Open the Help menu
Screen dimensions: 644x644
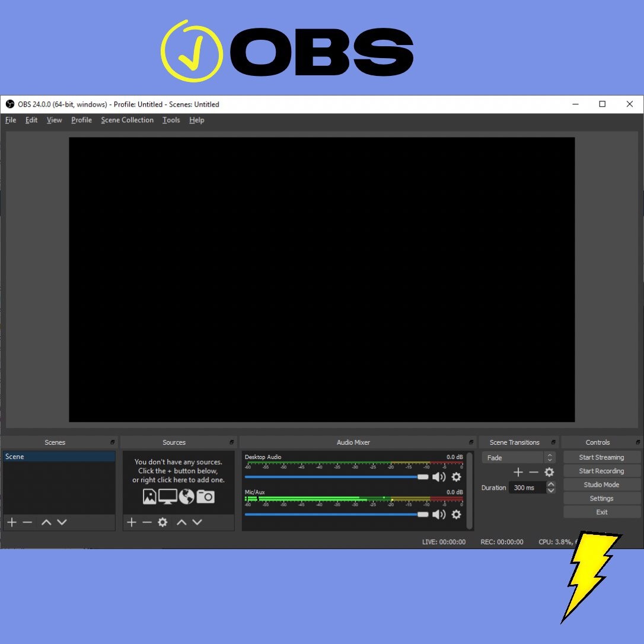(197, 120)
